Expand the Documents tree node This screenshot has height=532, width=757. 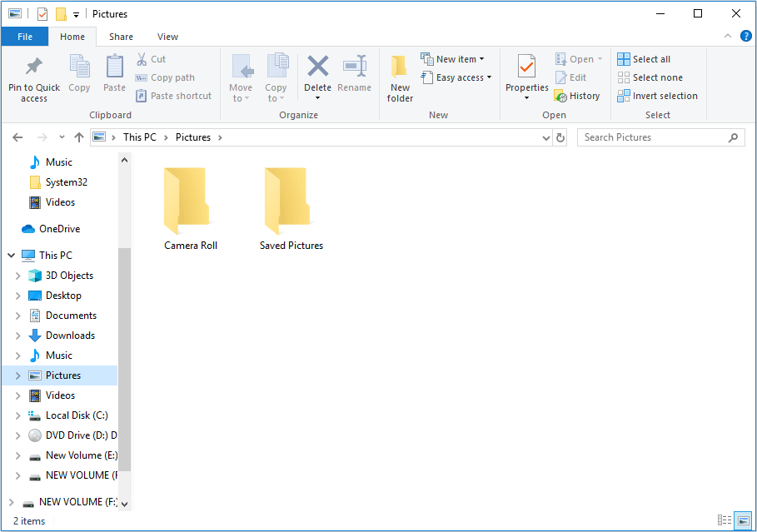(x=17, y=316)
